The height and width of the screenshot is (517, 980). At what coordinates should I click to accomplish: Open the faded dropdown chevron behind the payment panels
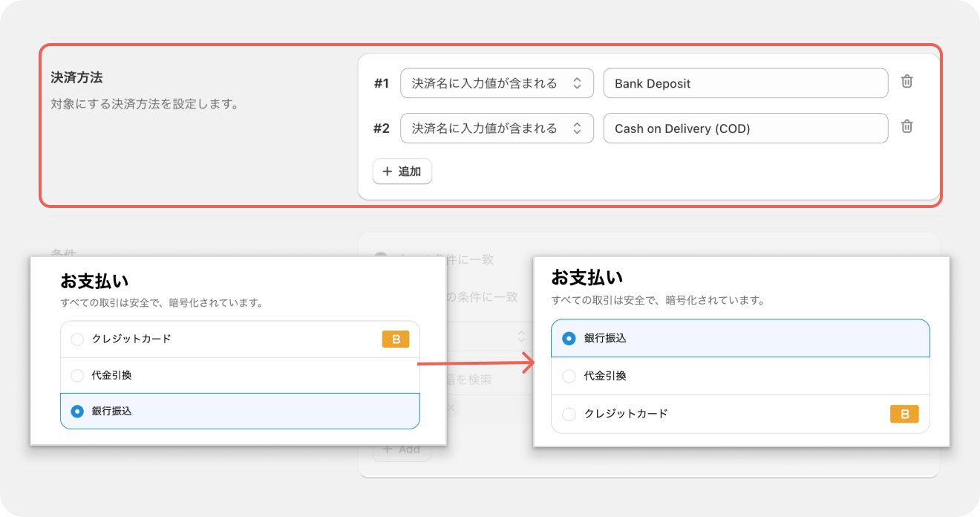coord(521,336)
